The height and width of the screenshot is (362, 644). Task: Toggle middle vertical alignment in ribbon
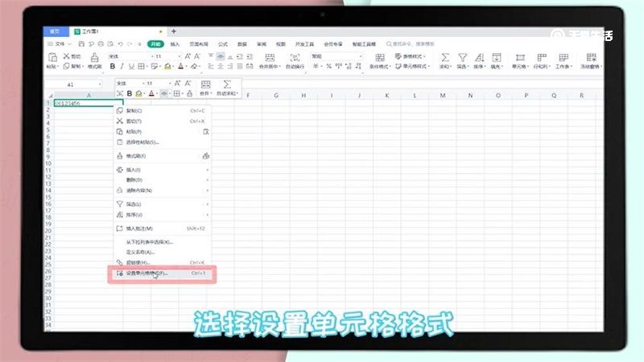(221, 56)
